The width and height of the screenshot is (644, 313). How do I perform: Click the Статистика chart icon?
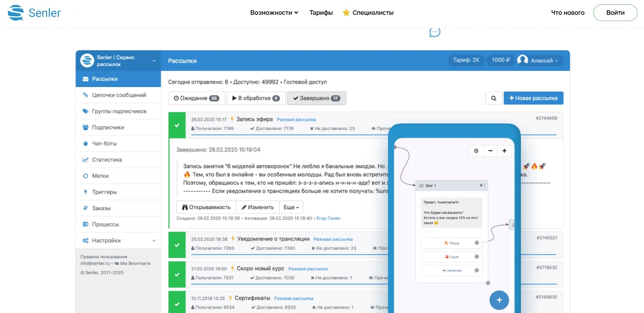85,160
